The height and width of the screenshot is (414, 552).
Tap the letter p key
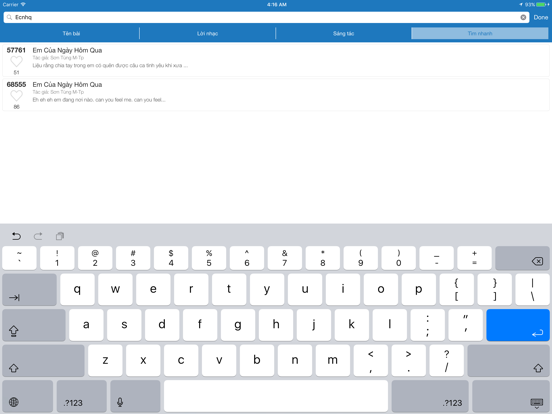click(419, 290)
